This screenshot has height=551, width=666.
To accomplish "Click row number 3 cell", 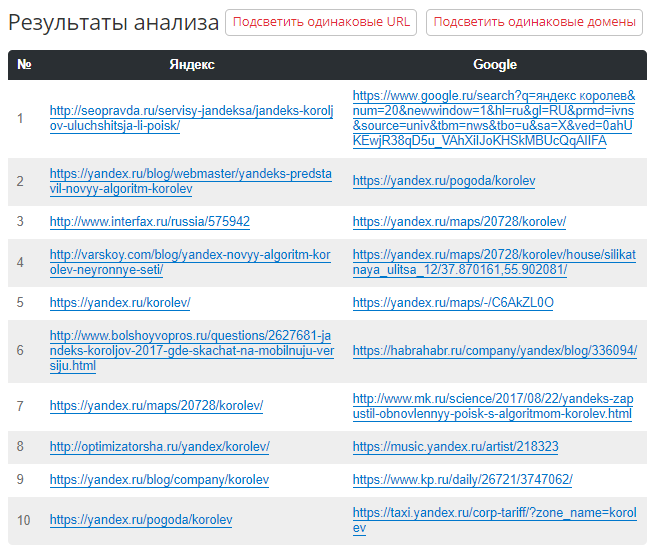I will (20, 222).
